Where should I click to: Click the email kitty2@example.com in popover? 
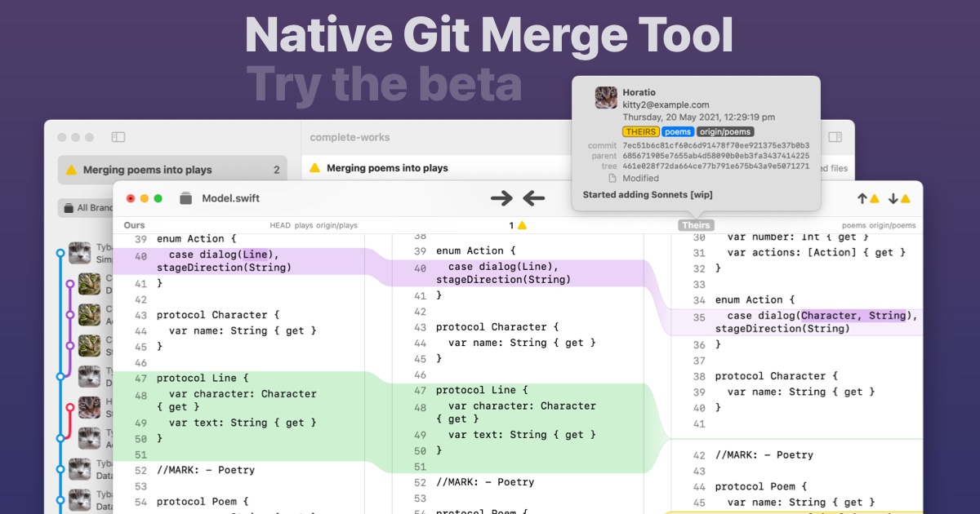coord(666,105)
